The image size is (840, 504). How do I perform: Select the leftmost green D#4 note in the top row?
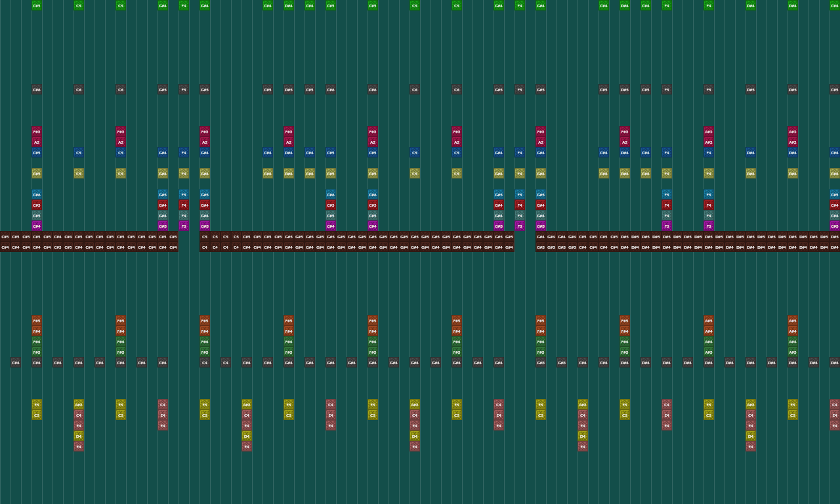pos(289,5)
